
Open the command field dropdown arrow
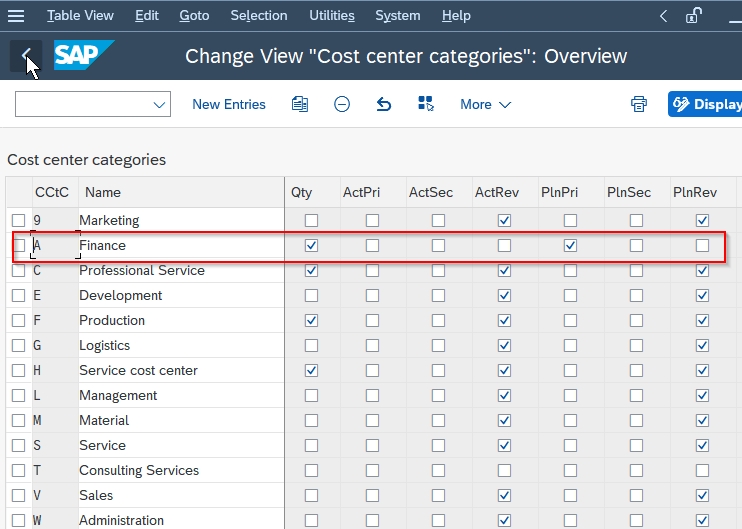click(x=159, y=104)
